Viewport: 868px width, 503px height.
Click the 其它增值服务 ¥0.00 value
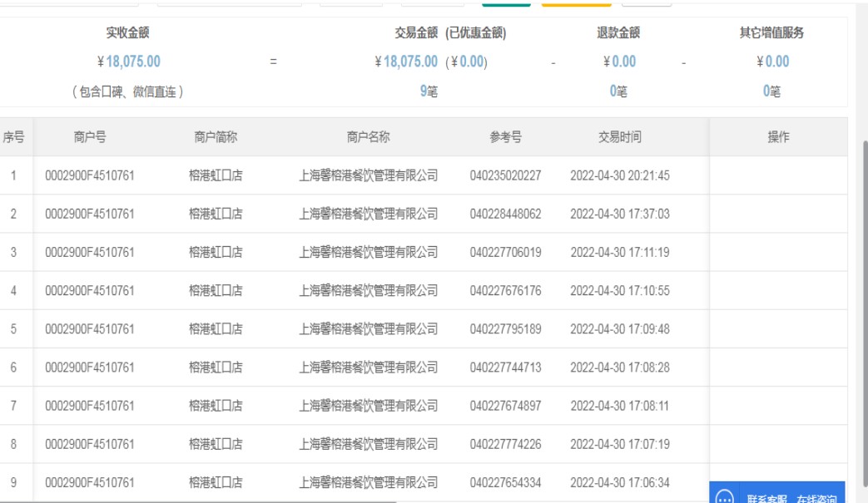(x=772, y=62)
